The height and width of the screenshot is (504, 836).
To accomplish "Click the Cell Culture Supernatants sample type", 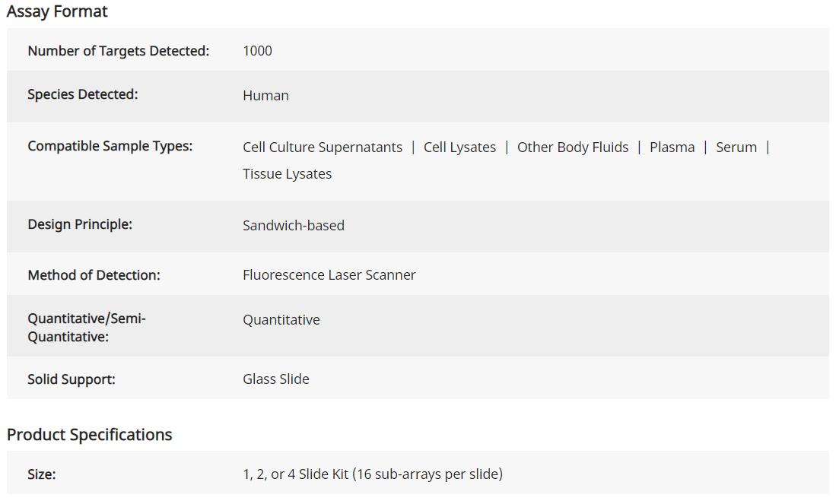I will click(323, 147).
